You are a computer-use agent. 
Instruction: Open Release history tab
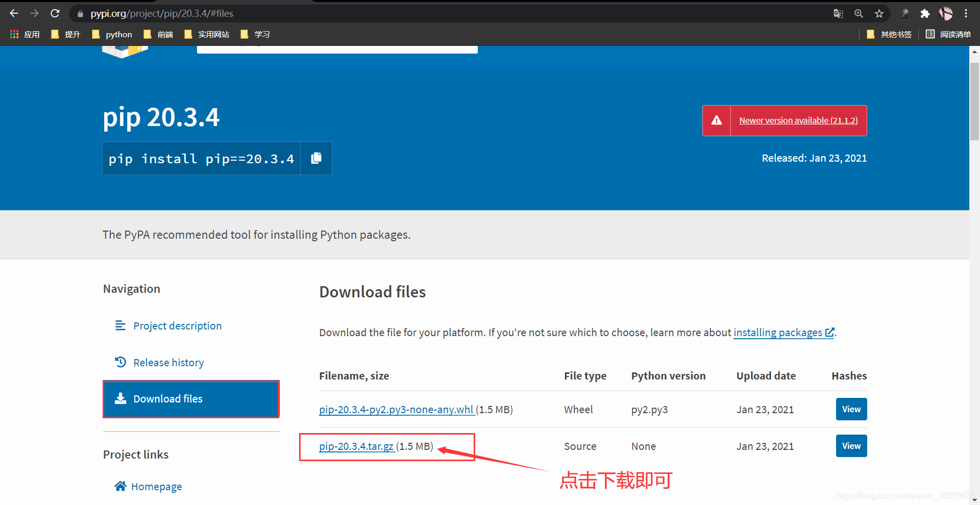(168, 363)
